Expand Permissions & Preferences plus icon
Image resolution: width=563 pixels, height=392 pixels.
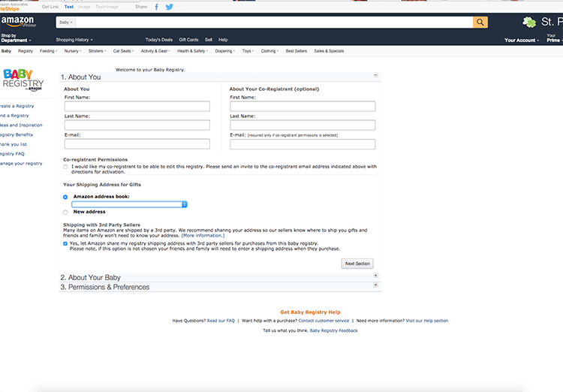click(376, 286)
